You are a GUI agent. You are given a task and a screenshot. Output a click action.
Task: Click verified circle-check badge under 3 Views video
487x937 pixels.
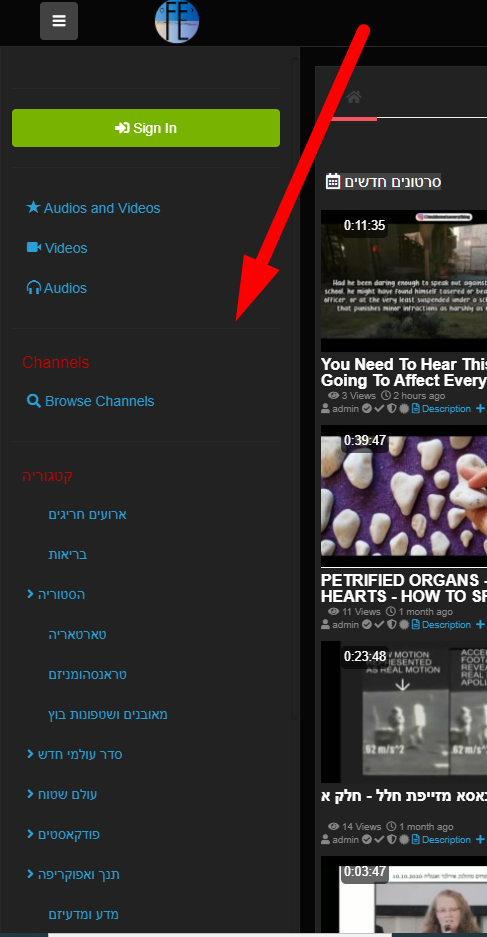click(366, 409)
